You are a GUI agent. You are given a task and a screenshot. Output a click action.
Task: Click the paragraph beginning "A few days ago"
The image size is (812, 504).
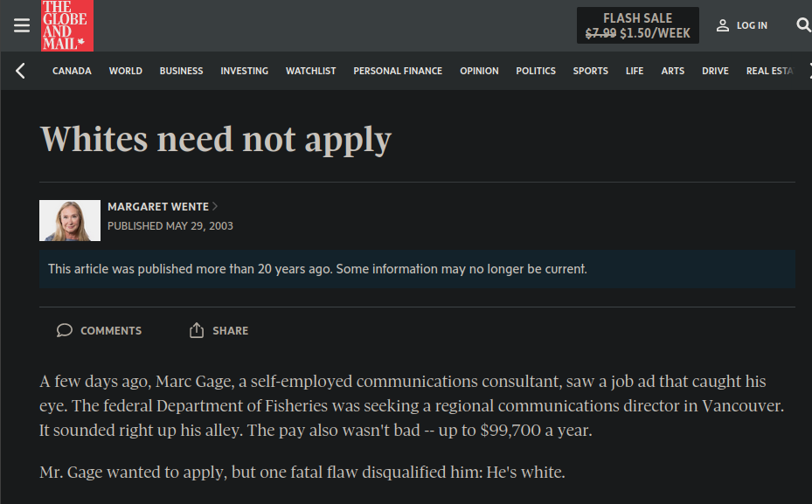coord(413,405)
